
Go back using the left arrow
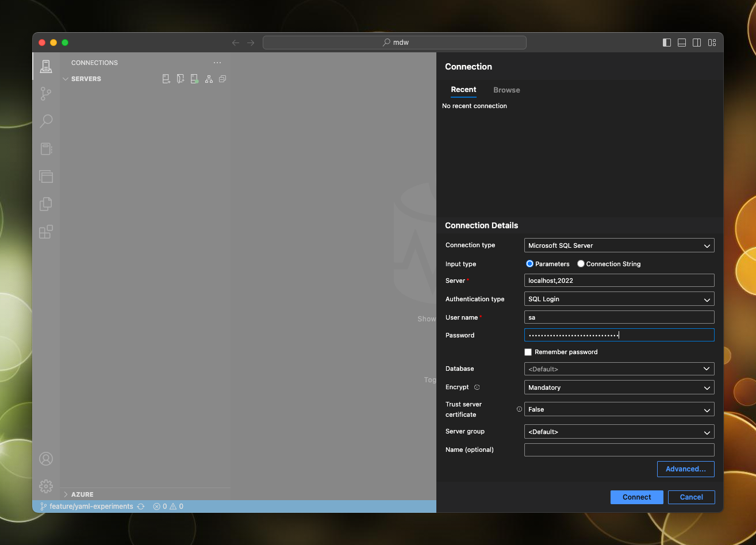click(x=236, y=43)
